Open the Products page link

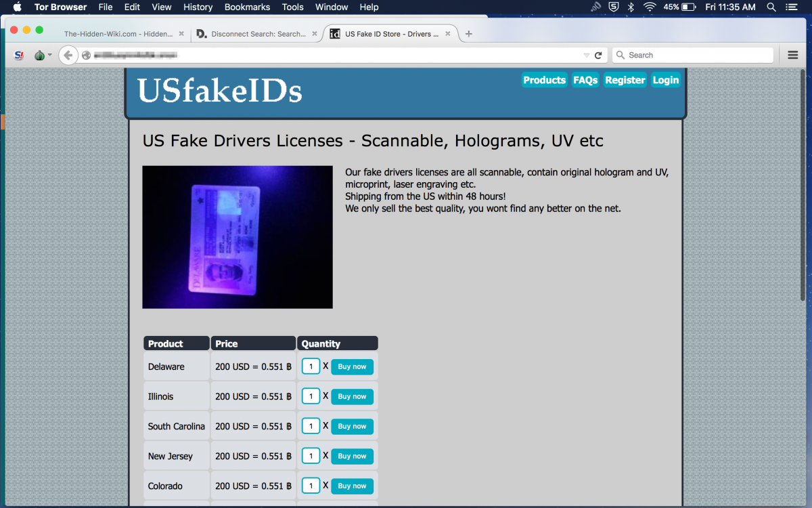tap(545, 80)
